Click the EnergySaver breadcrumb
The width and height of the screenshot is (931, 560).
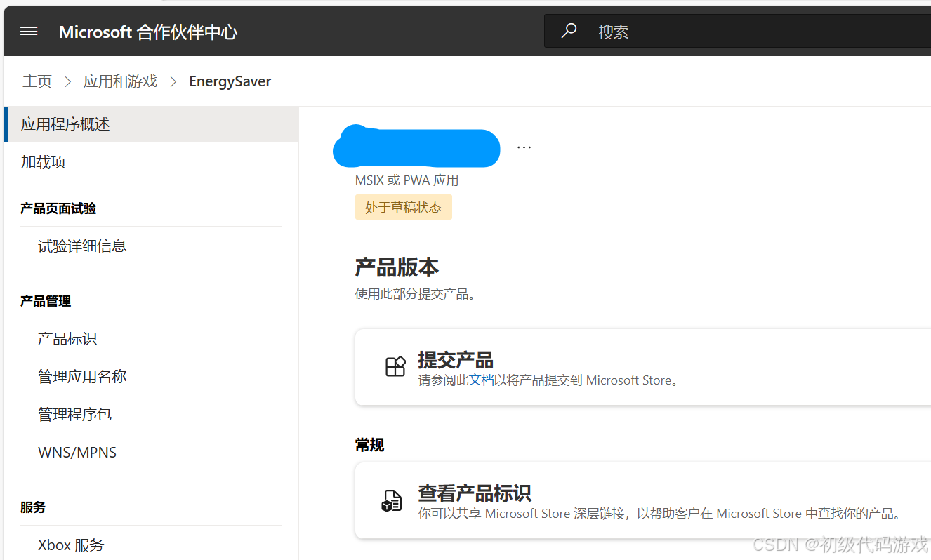pyautogui.click(x=230, y=81)
